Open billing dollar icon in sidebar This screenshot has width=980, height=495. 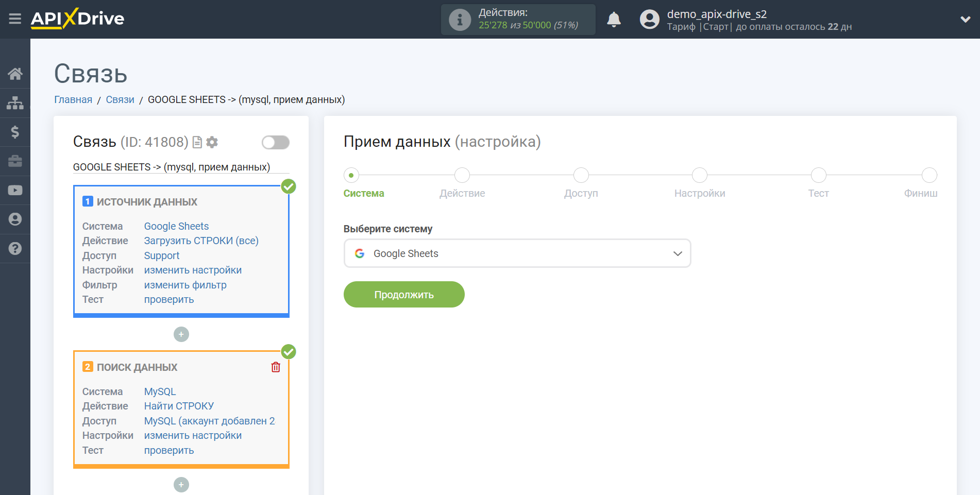(x=15, y=132)
